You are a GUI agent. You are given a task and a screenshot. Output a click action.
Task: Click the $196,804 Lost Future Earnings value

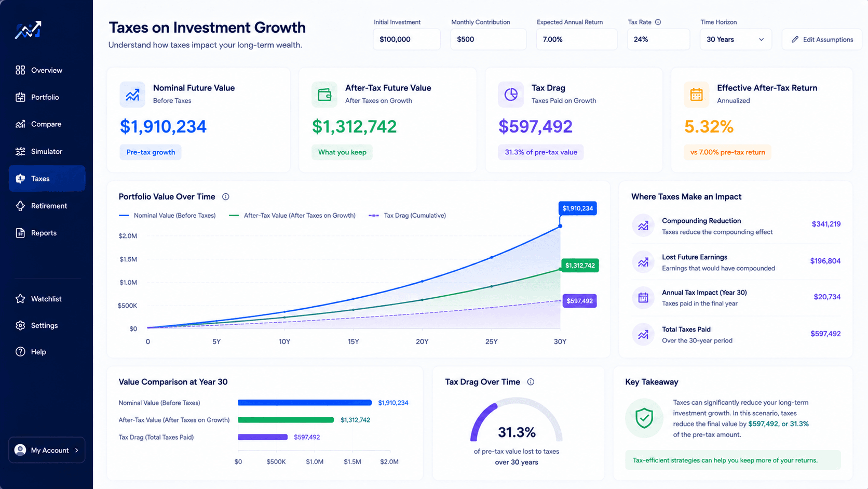point(825,261)
